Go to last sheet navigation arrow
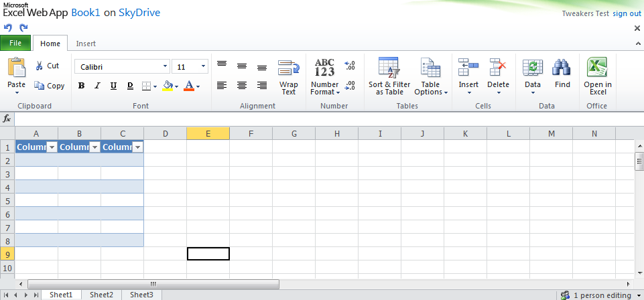644x300 pixels. coord(36,295)
